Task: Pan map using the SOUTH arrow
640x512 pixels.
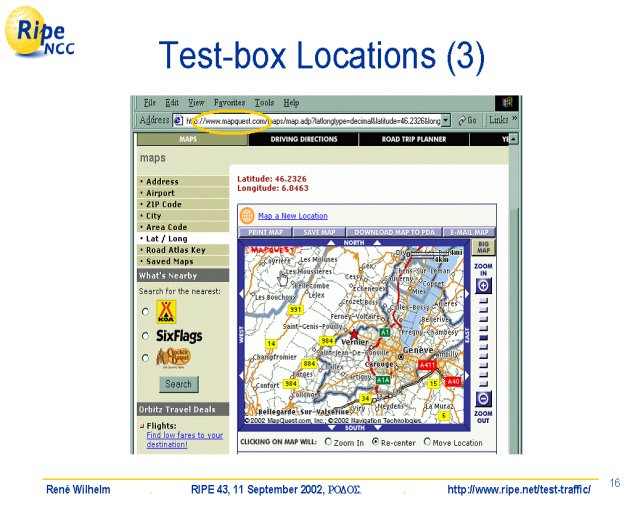Action: pyautogui.click(x=354, y=427)
